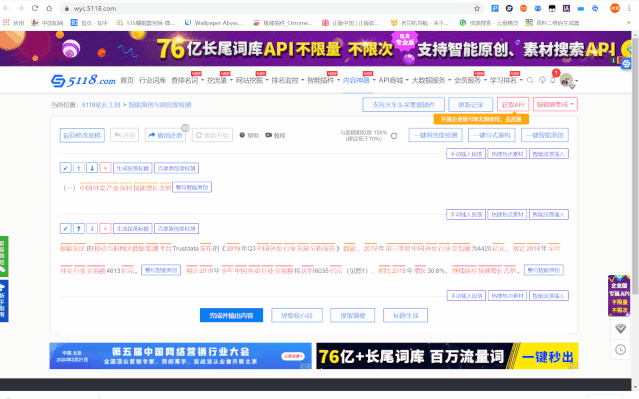Image resolution: width=639 pixels, height=399 pixels.
Task: Open the browser apps grid shortcut 应用
Action: (13, 23)
